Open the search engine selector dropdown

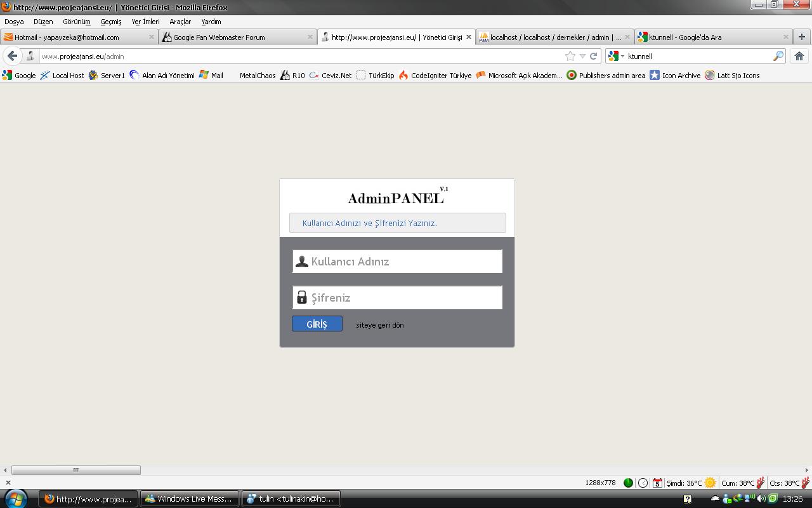click(616, 56)
